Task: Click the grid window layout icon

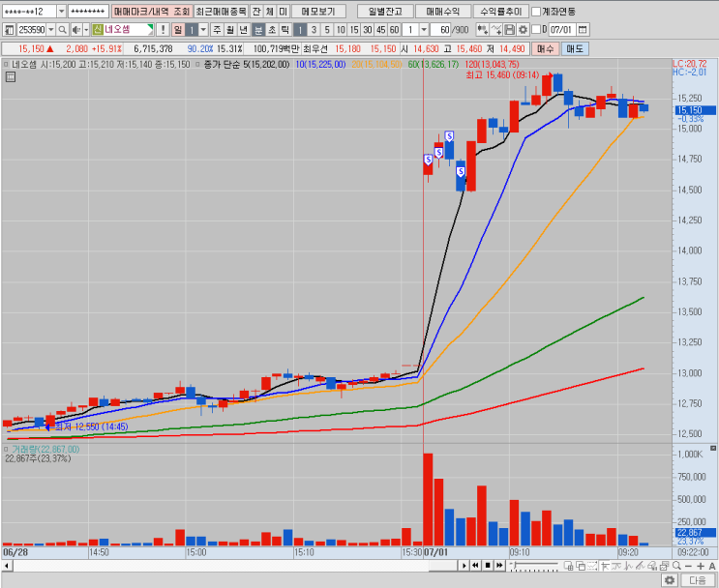Action: tap(569, 566)
